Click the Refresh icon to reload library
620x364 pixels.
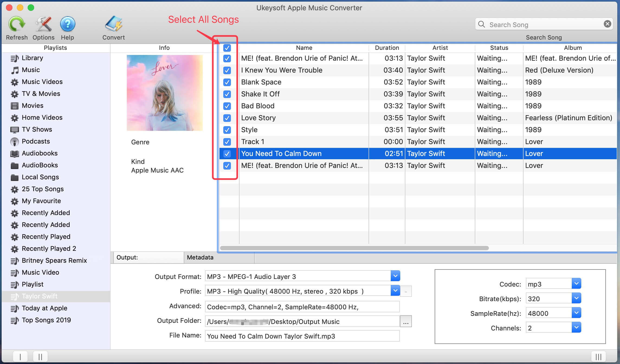(x=17, y=24)
